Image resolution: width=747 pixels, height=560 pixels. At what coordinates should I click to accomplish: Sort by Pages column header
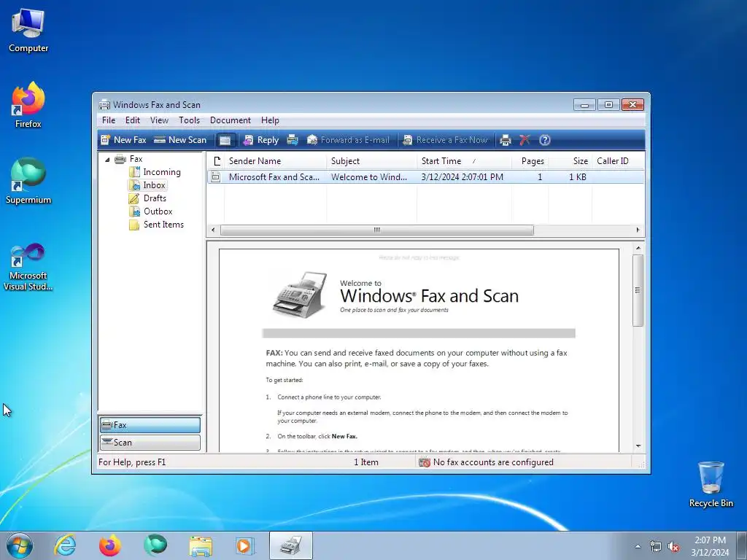(x=530, y=161)
